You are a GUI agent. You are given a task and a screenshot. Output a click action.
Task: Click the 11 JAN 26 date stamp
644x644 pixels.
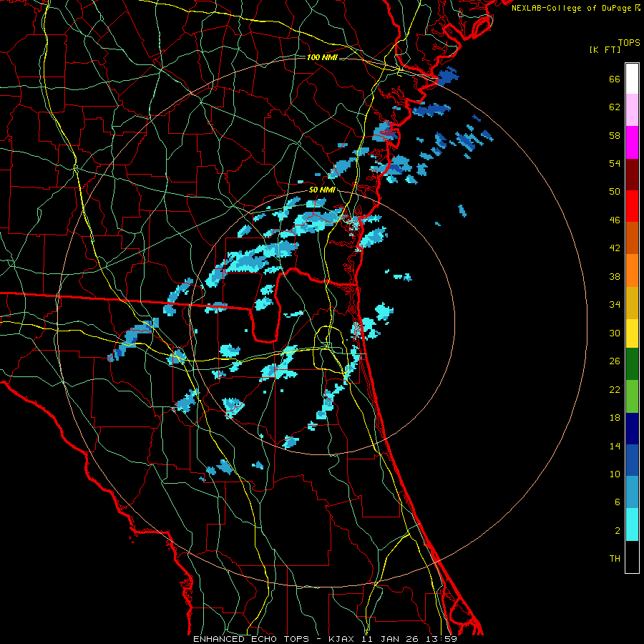(391, 639)
